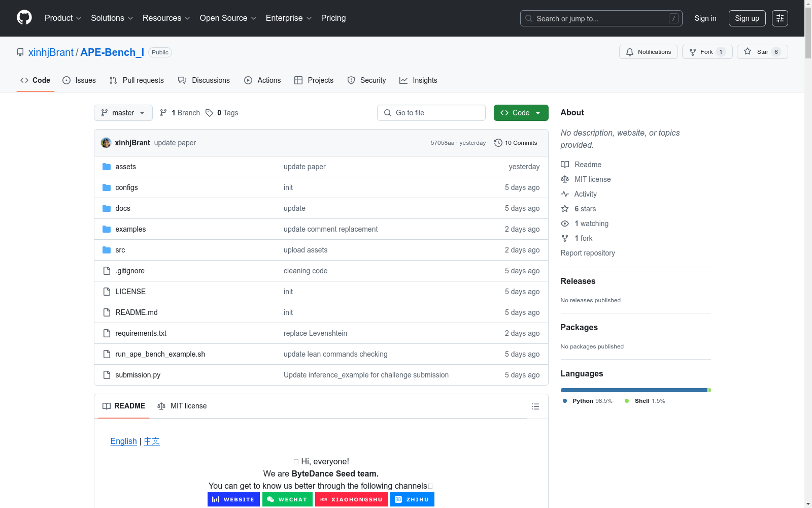This screenshot has height=508, width=812.
Task: Open the 中文 README link
Action: point(152,441)
